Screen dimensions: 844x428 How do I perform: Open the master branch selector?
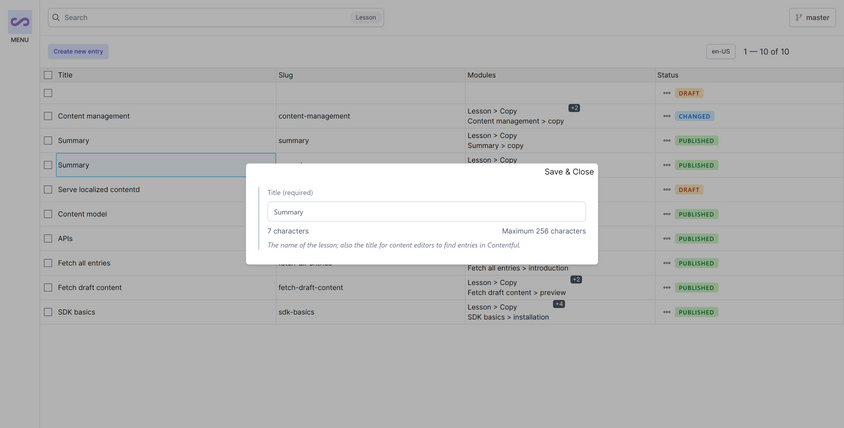(812, 18)
